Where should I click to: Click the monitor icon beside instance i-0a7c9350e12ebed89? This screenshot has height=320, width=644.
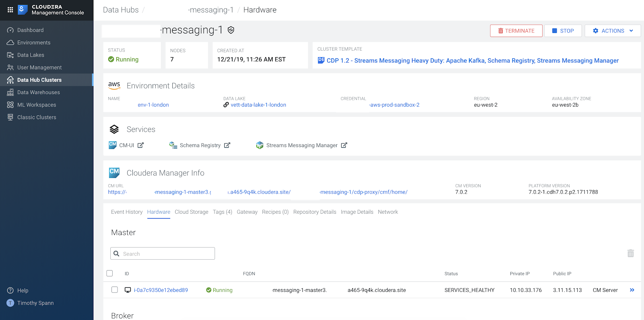128,290
